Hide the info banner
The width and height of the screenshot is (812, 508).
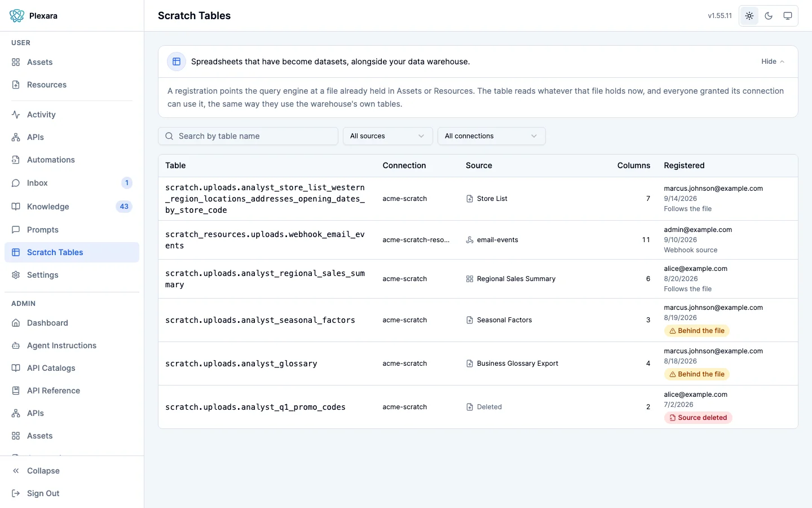pos(773,62)
